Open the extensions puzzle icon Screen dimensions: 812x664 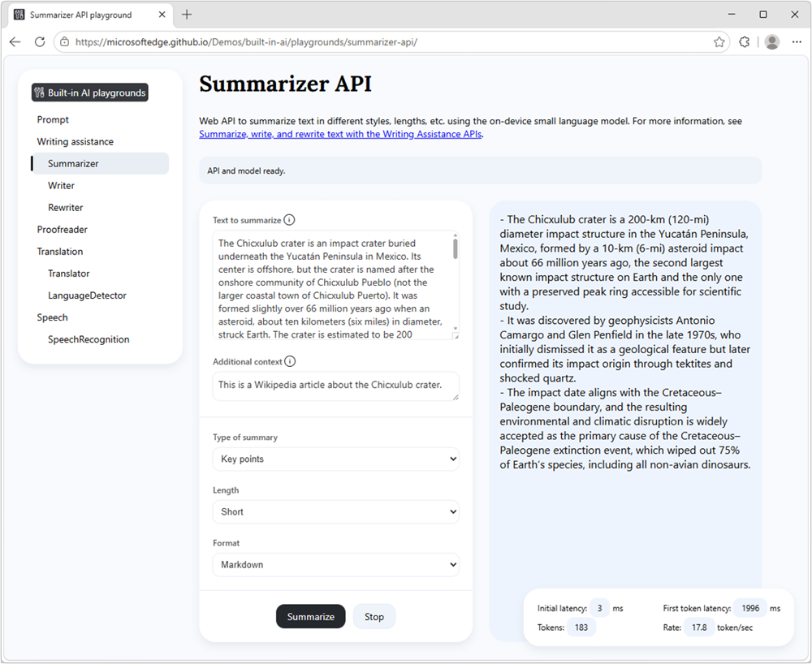coord(744,42)
